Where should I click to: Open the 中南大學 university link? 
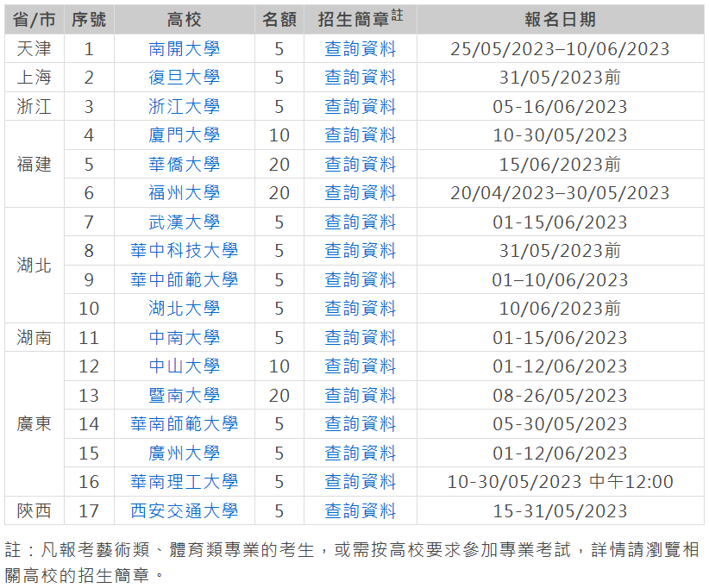pyautogui.click(x=185, y=338)
